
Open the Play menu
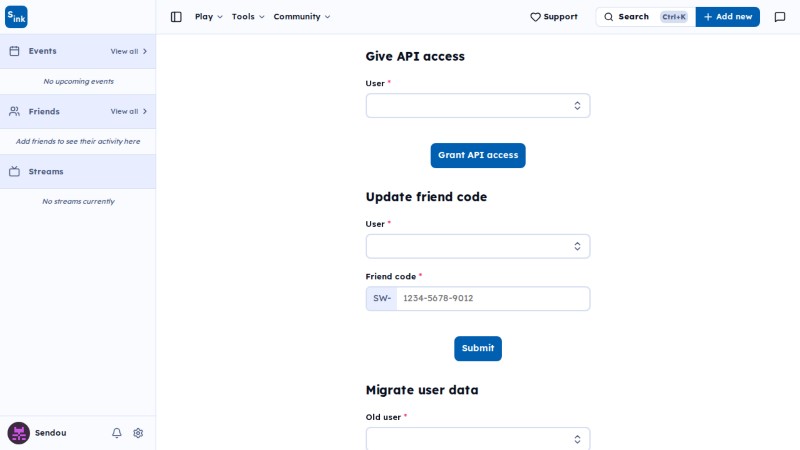209,17
